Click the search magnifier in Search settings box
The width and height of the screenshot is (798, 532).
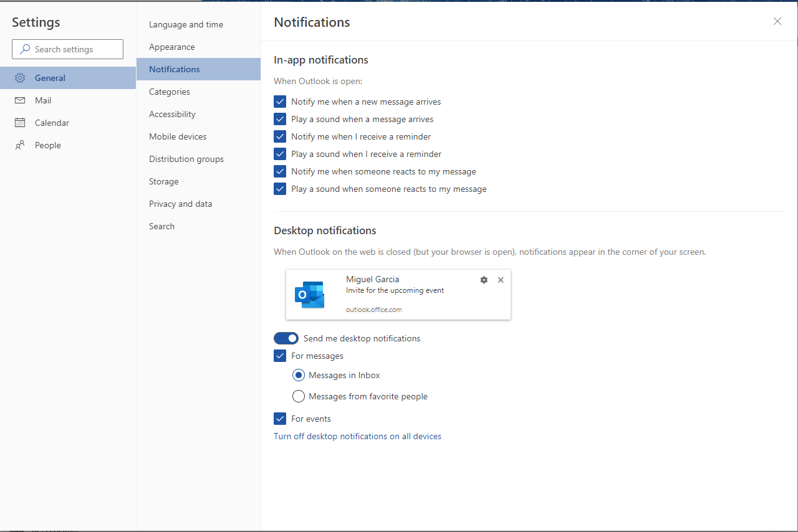[x=24, y=49]
